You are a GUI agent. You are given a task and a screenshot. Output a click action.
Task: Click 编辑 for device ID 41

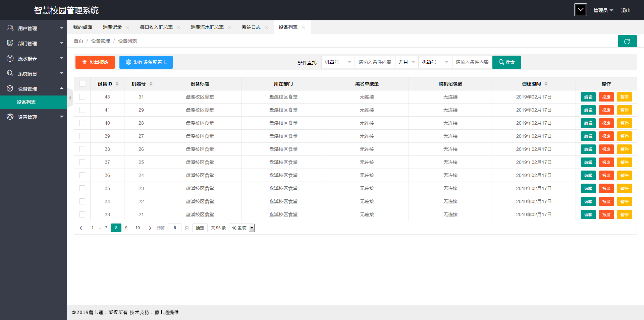click(x=588, y=110)
